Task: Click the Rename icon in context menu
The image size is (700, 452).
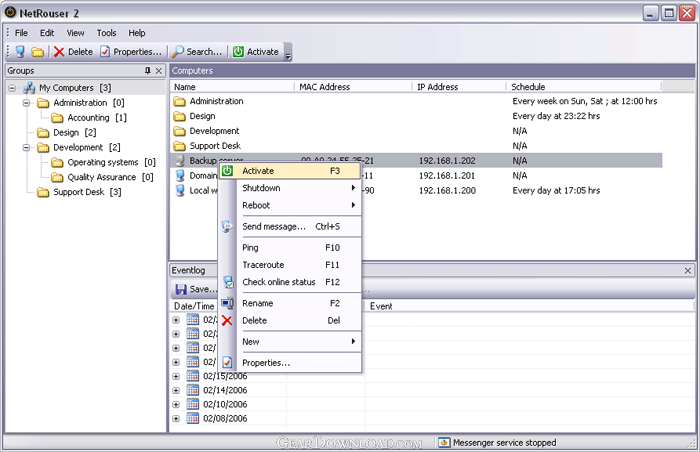Action: (227, 303)
